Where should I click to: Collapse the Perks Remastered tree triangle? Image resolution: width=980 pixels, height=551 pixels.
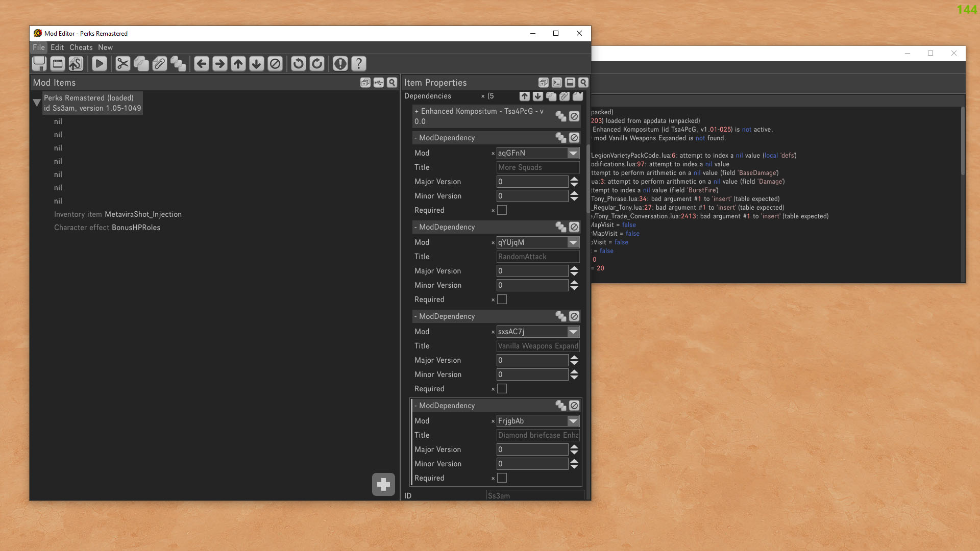click(37, 103)
